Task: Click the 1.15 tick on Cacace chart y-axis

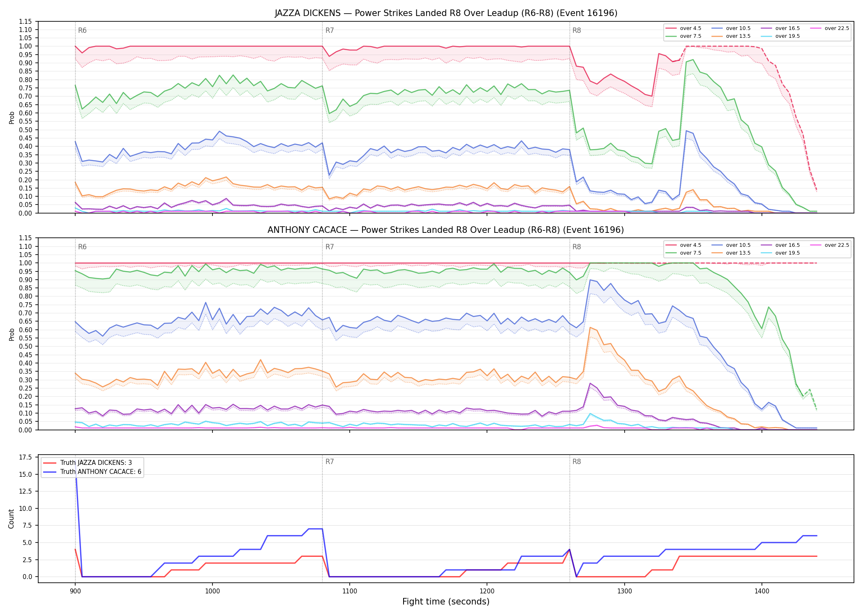Action: pyautogui.click(x=26, y=238)
